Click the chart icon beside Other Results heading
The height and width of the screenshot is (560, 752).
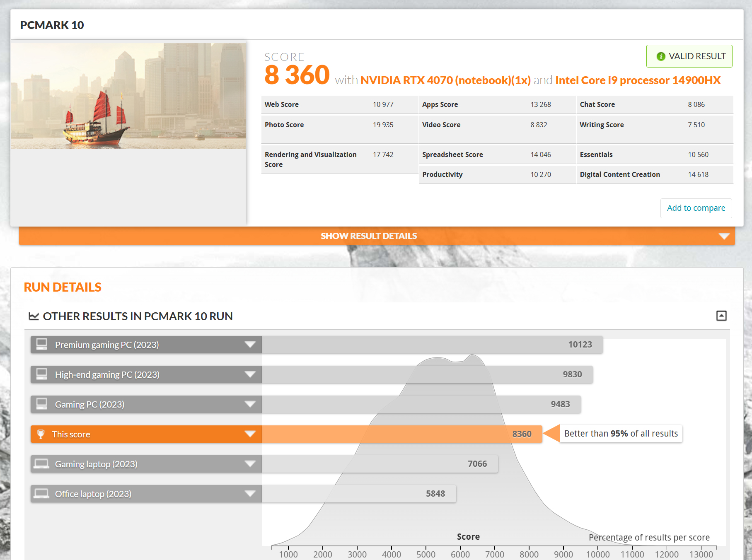click(x=34, y=316)
